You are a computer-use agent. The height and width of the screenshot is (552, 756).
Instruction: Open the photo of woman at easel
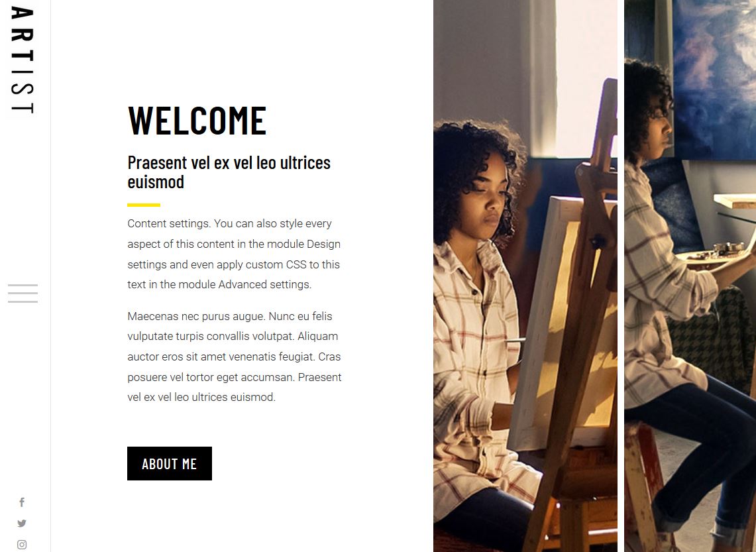(x=525, y=276)
